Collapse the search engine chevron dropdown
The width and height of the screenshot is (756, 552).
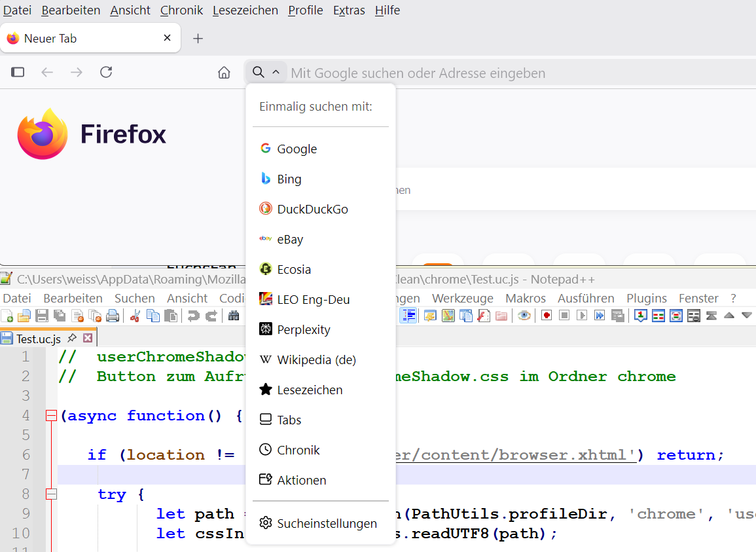(276, 72)
